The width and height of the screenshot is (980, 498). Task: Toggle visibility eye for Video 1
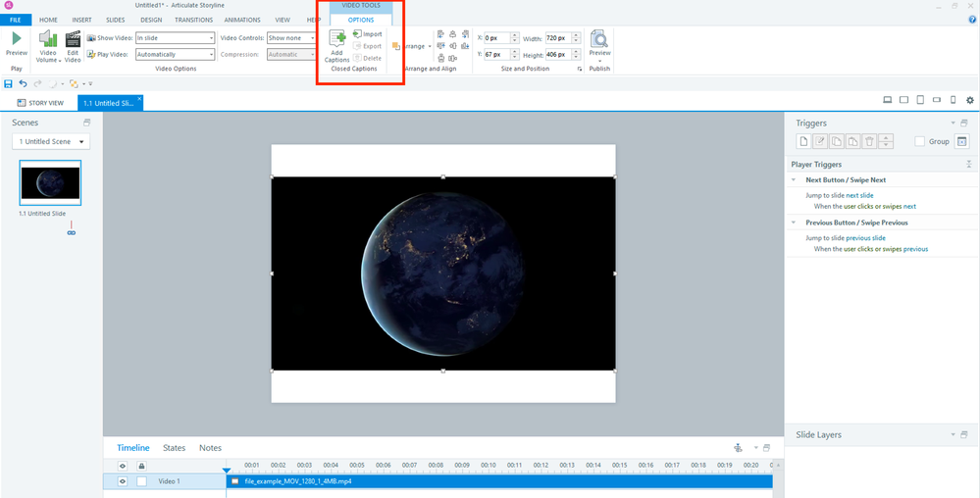[123, 481]
